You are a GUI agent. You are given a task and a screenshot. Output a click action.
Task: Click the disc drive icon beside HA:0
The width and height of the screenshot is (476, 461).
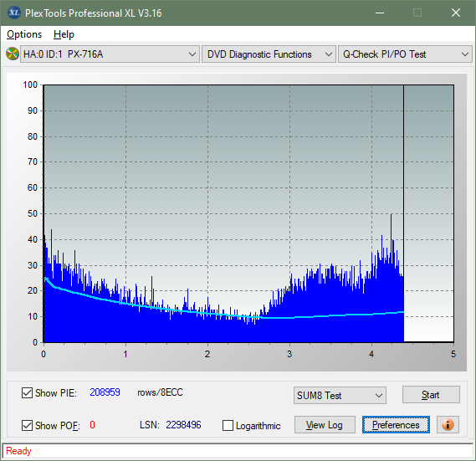pos(13,54)
